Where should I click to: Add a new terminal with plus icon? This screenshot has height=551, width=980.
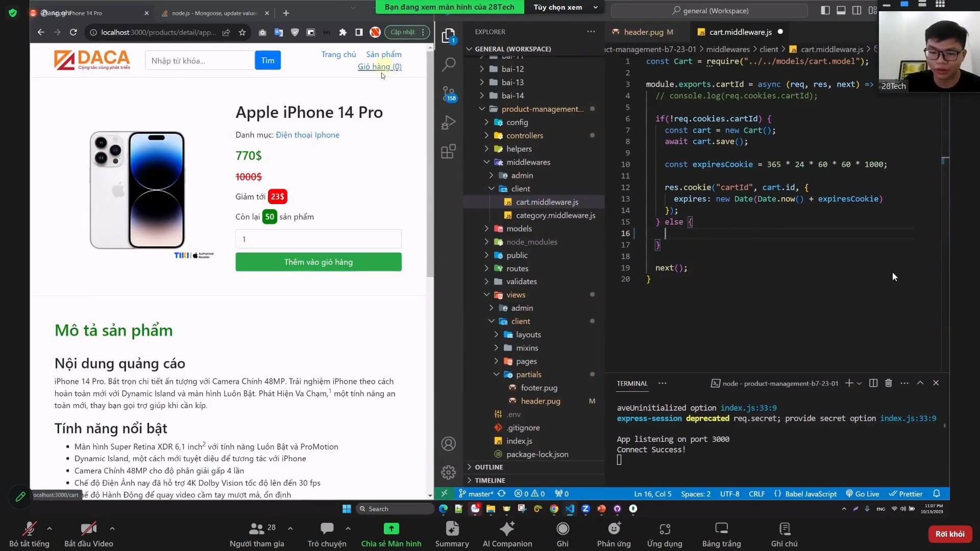(849, 383)
